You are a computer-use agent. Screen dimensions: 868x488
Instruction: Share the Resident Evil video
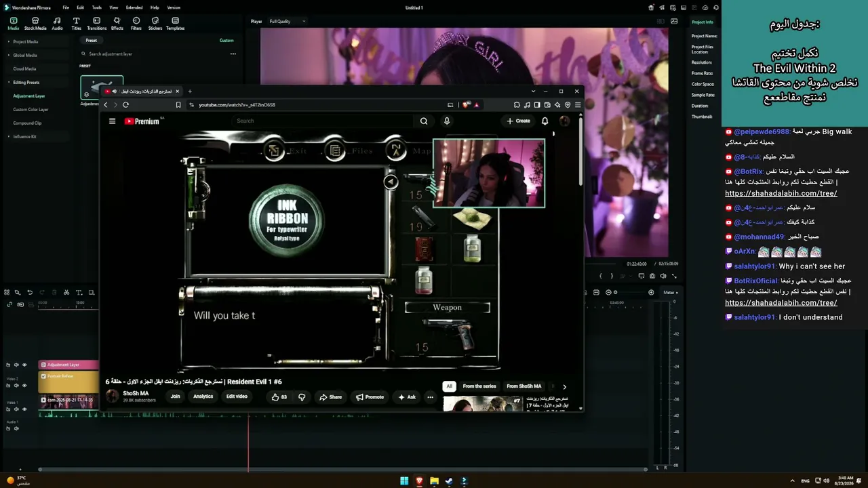click(x=331, y=397)
